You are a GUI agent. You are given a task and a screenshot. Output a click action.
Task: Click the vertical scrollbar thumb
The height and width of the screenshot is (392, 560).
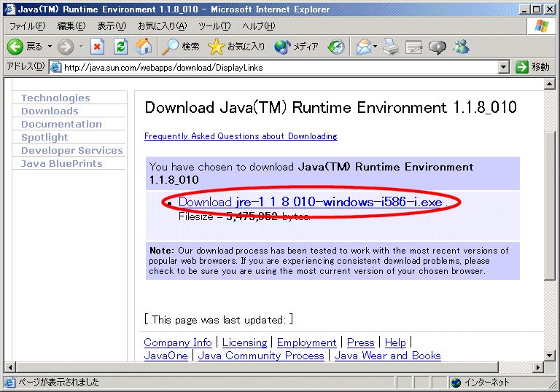[549, 205]
